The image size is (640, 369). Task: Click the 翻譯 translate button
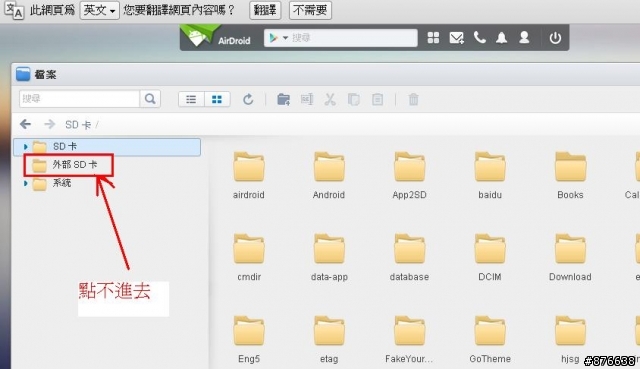pyautogui.click(x=265, y=10)
